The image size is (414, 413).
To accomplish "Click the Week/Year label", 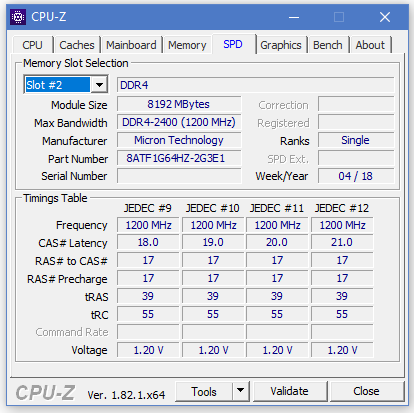I will tap(282, 176).
